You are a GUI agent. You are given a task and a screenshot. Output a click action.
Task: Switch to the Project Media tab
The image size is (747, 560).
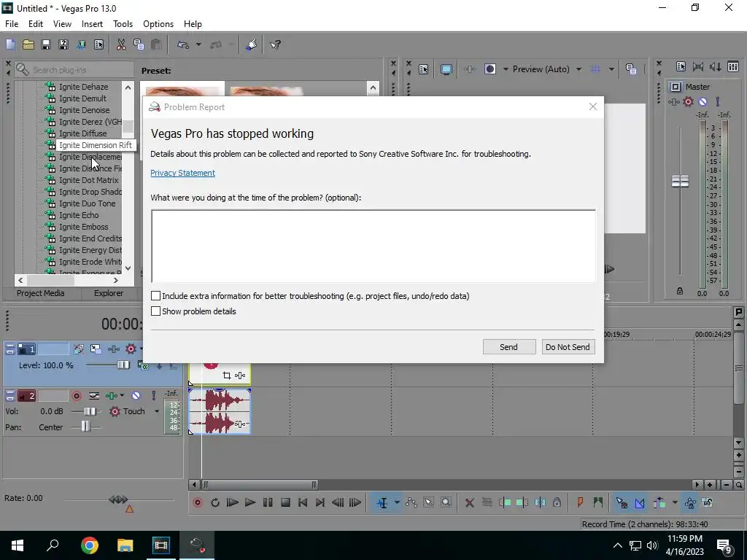click(41, 293)
